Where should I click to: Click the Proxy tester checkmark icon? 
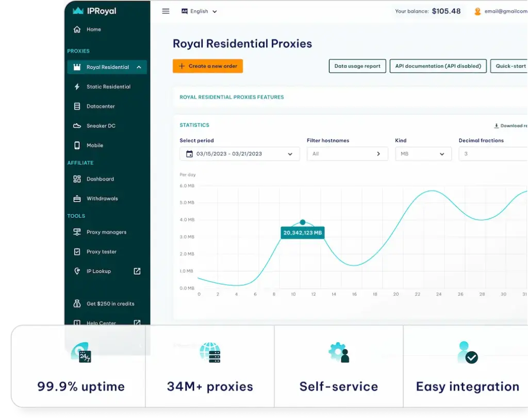pyautogui.click(x=77, y=251)
